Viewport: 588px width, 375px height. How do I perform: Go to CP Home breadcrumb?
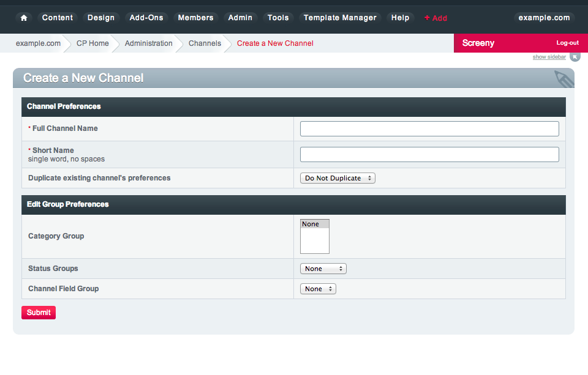(92, 43)
